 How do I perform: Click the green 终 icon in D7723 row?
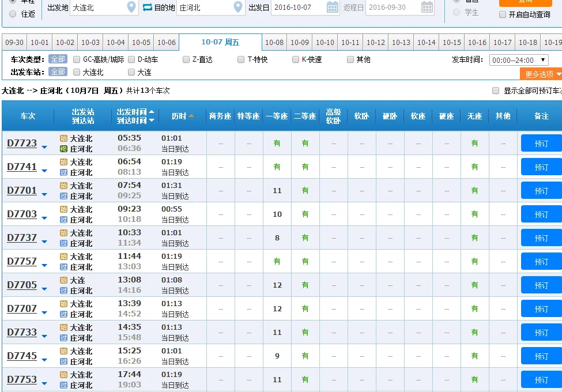[x=63, y=148]
